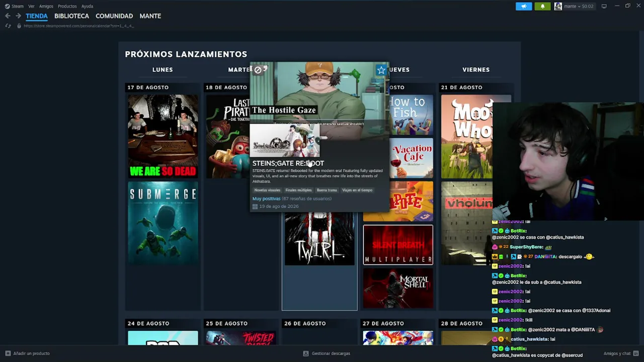Click the Windows platform icon beside the release date
Viewport: 644px width, 362px height.
[255, 207]
